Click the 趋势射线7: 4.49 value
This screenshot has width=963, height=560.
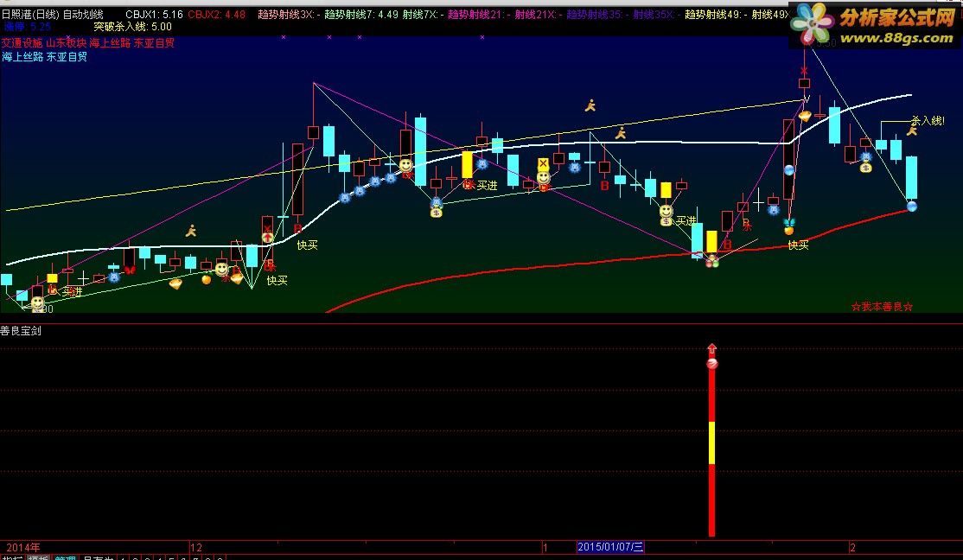361,14
